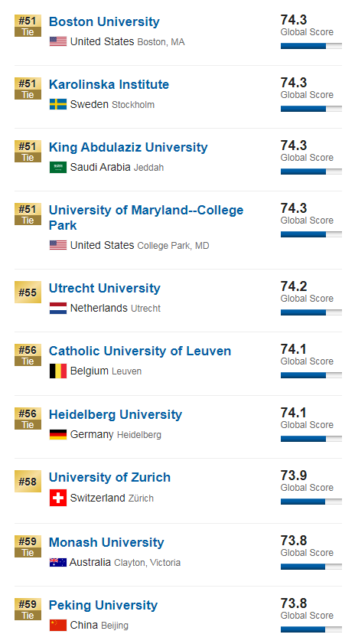Open the Karolinska Institute link
This screenshot has width=355, height=644.
[x=109, y=84]
